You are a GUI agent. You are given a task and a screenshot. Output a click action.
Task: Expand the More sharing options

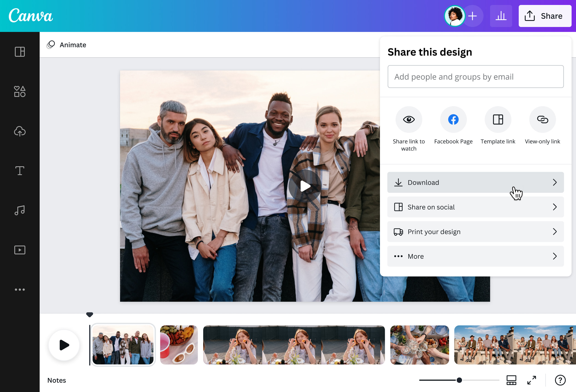475,256
